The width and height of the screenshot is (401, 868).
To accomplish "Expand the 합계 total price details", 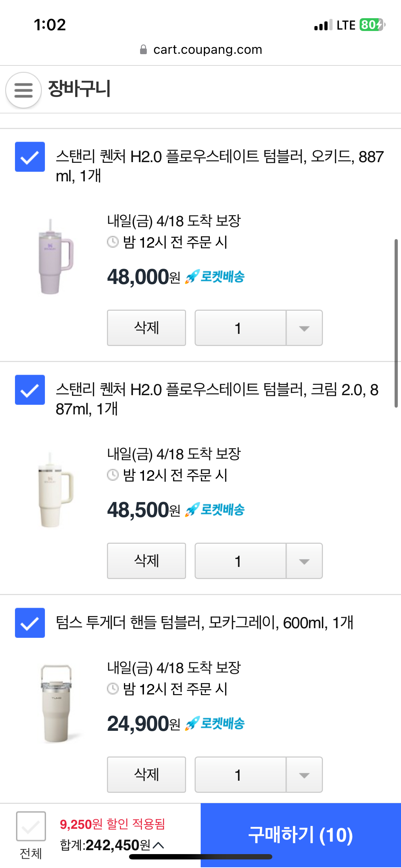I will pyautogui.click(x=158, y=845).
